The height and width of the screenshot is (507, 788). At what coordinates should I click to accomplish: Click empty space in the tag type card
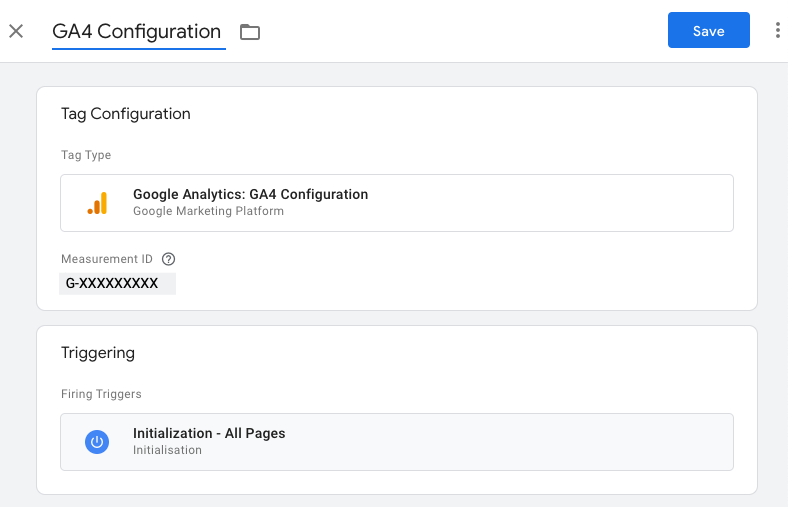pos(550,203)
